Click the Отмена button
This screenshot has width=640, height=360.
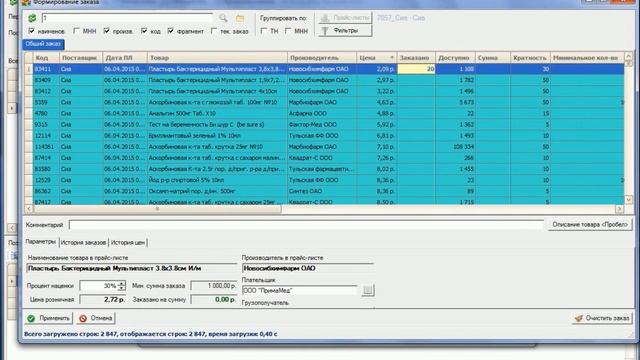pyautogui.click(x=96, y=318)
